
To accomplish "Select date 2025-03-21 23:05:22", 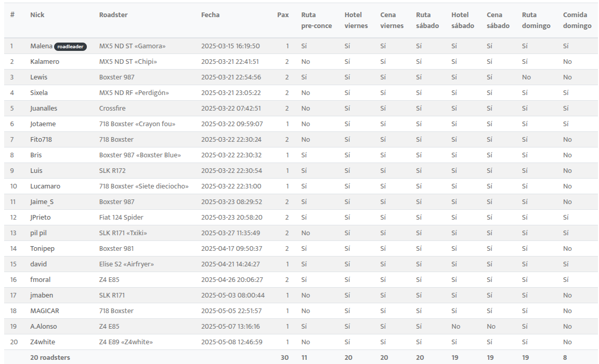I will pyautogui.click(x=231, y=93).
